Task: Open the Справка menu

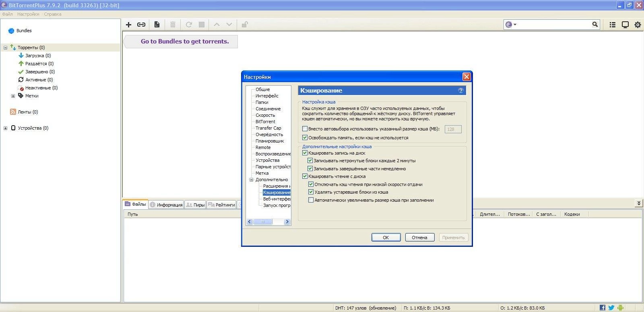Action: coord(53,14)
